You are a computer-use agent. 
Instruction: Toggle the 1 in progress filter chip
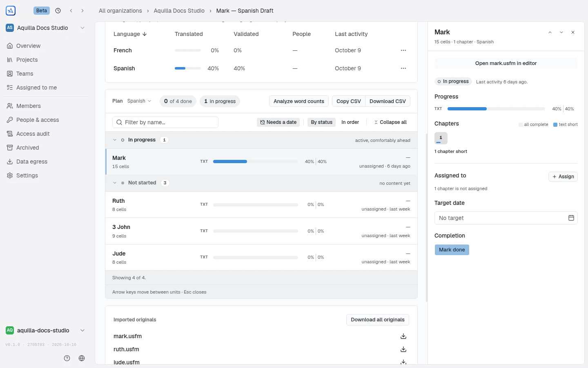coord(220,101)
